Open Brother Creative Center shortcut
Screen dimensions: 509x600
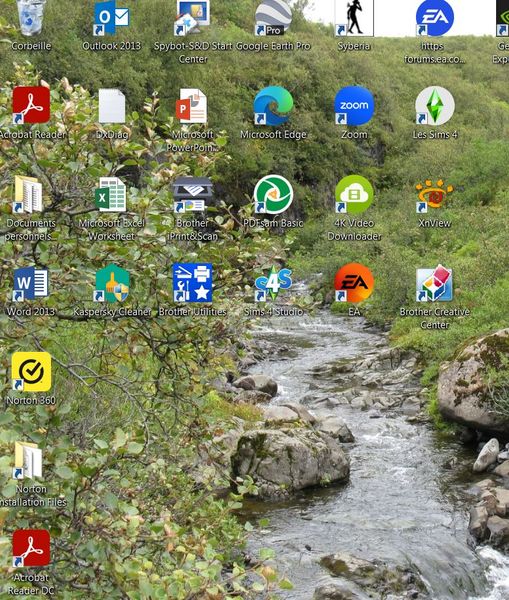pos(434,283)
